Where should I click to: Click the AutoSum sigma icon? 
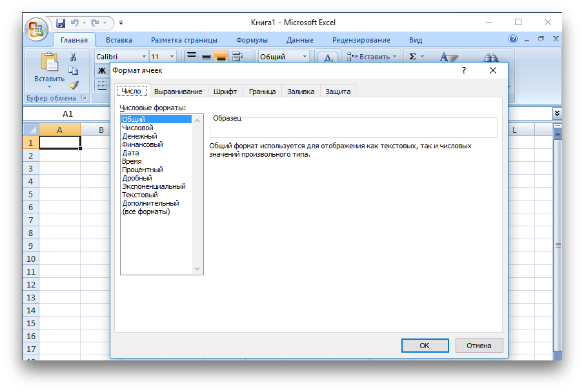pos(413,57)
